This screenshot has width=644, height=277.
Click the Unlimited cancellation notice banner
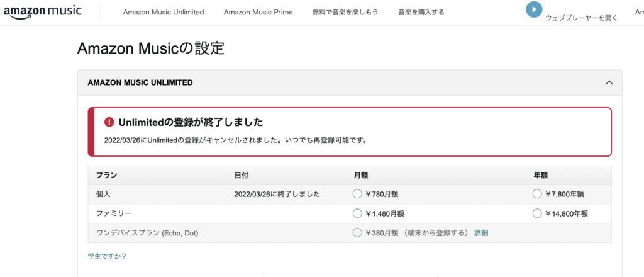[350, 132]
